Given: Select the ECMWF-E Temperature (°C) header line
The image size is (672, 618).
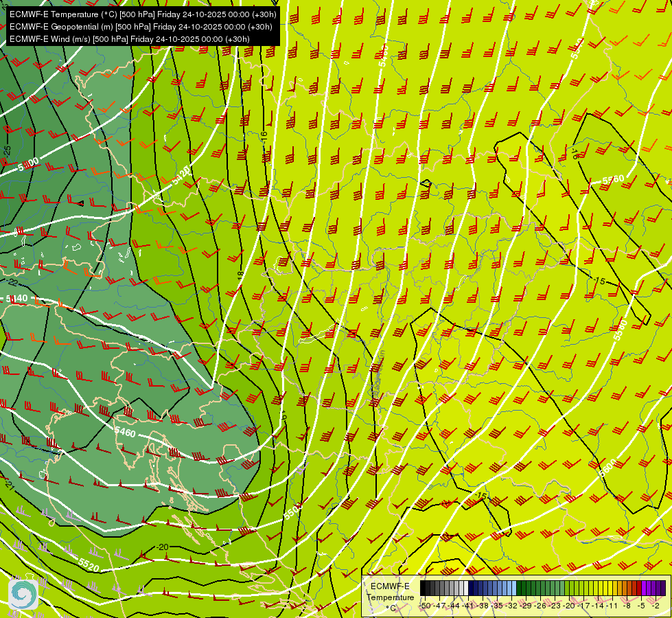Looking at the screenshot, I should [143, 14].
